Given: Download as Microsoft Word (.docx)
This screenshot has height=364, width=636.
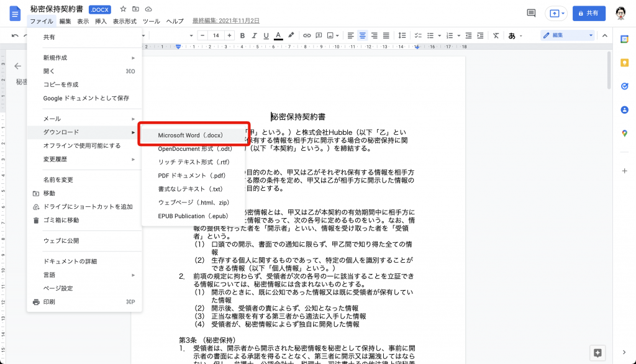Looking at the screenshot, I should click(194, 135).
